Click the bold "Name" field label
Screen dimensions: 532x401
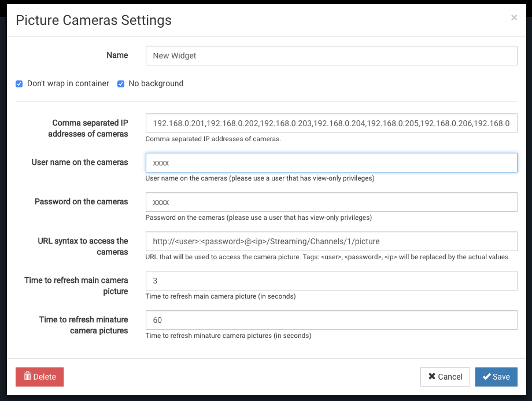[x=117, y=56]
